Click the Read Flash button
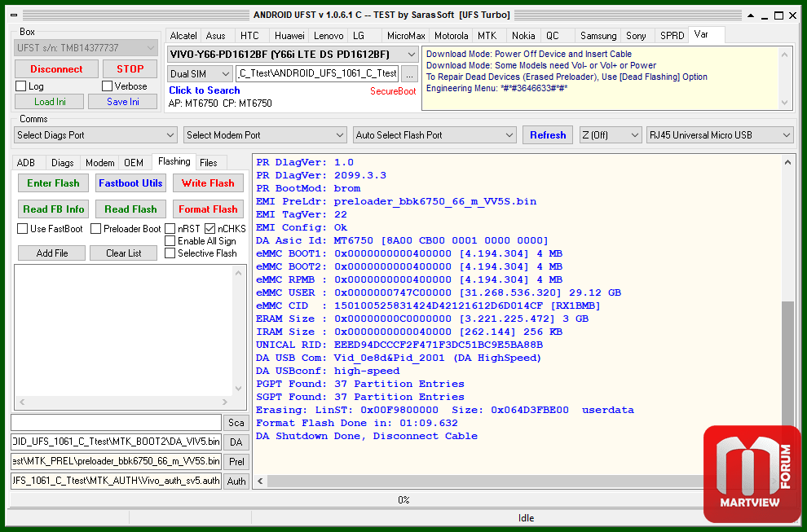Viewport: 807px width, 532px height. coord(130,209)
